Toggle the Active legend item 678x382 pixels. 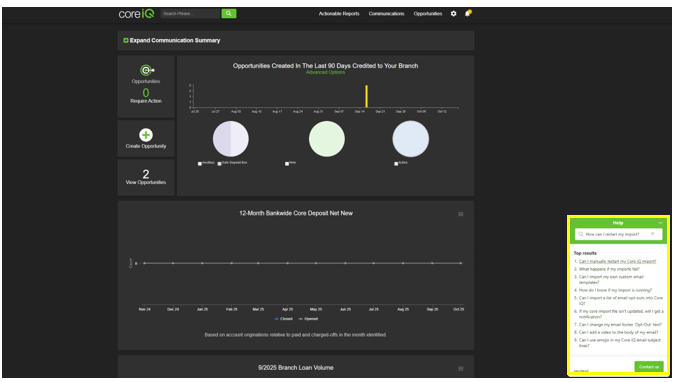point(401,163)
